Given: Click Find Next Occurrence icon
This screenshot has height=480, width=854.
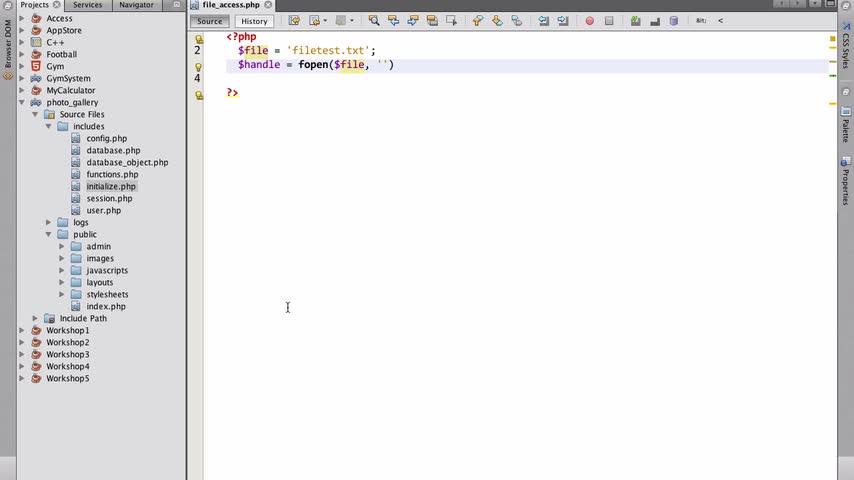Looking at the screenshot, I should (413, 21).
